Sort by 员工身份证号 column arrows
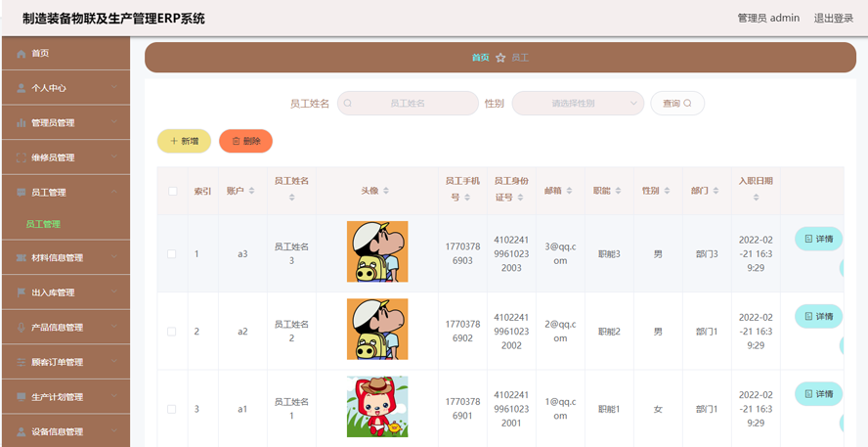The width and height of the screenshot is (868, 447). click(521, 198)
